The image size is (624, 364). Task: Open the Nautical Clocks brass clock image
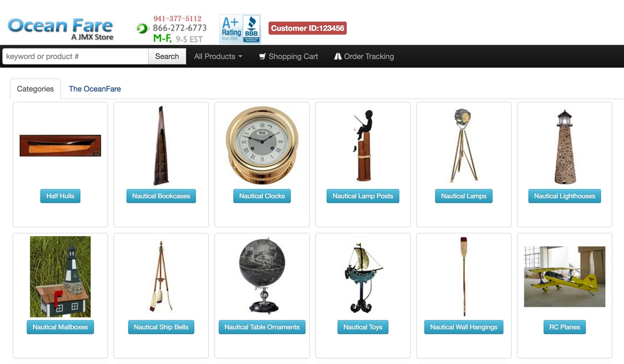pyautogui.click(x=262, y=145)
